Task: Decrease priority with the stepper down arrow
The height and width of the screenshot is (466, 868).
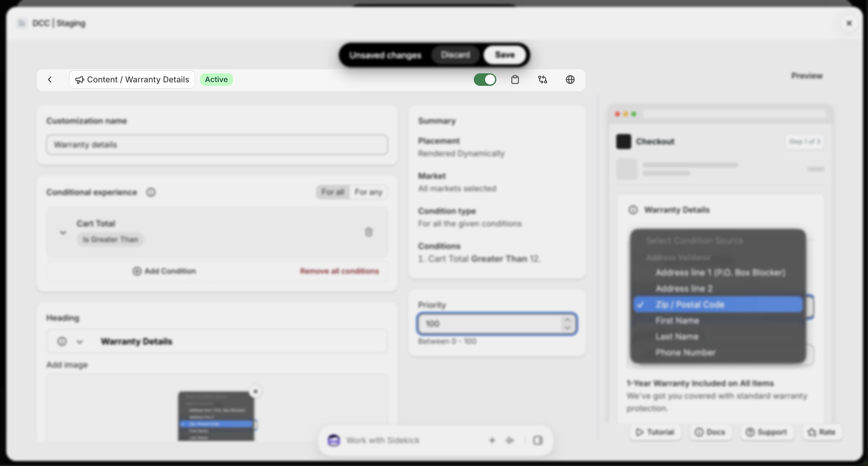Action: tap(567, 328)
